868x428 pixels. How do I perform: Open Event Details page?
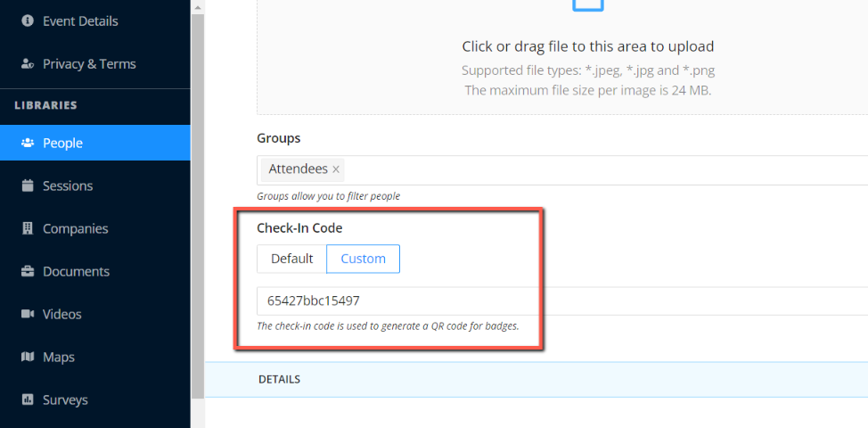click(x=80, y=21)
